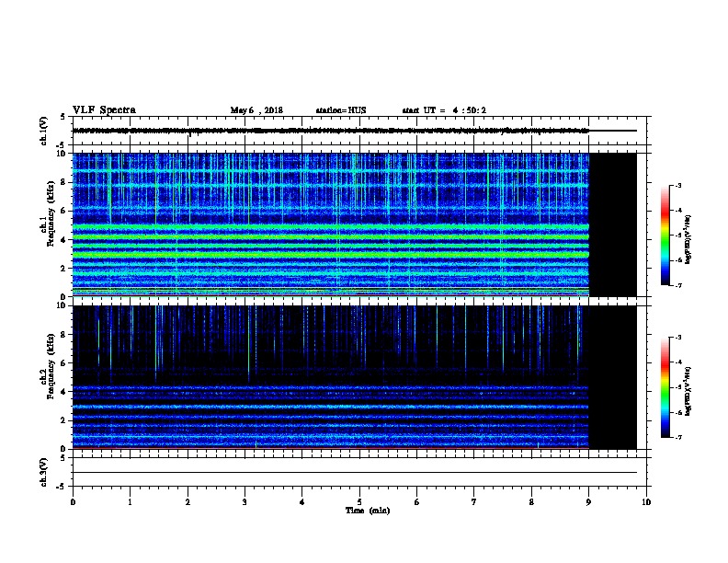Click the ch.1 spectrogram color scale bar
This screenshot has height=563, width=728.
665,236
